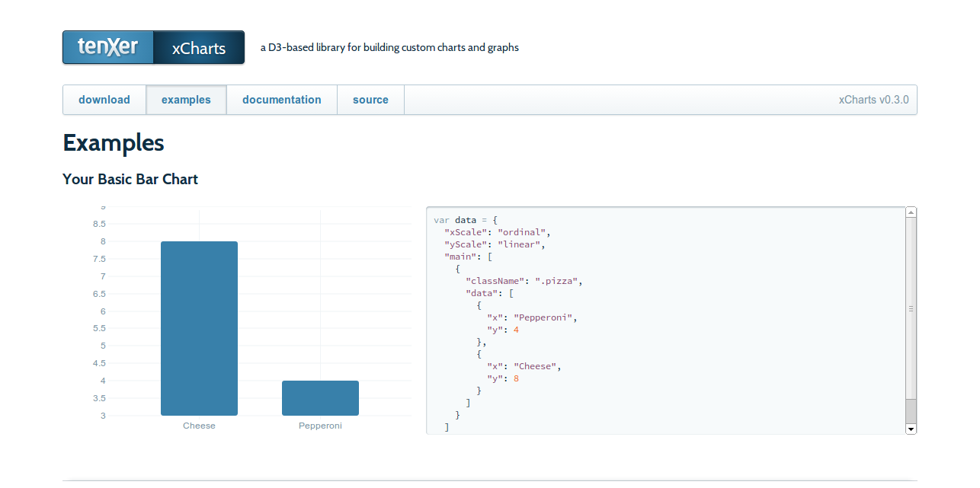Click the "x": "Pepperoni" code line

pyautogui.click(x=532, y=317)
